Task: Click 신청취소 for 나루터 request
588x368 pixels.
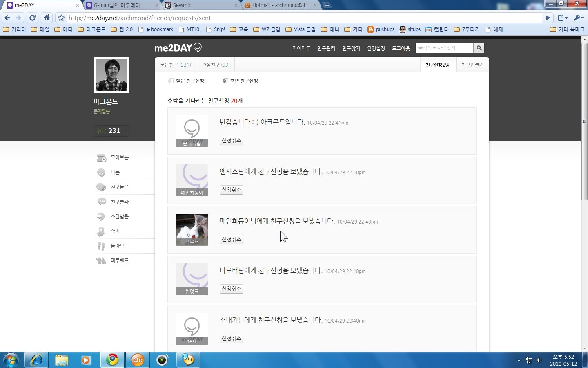Action: pyautogui.click(x=232, y=239)
